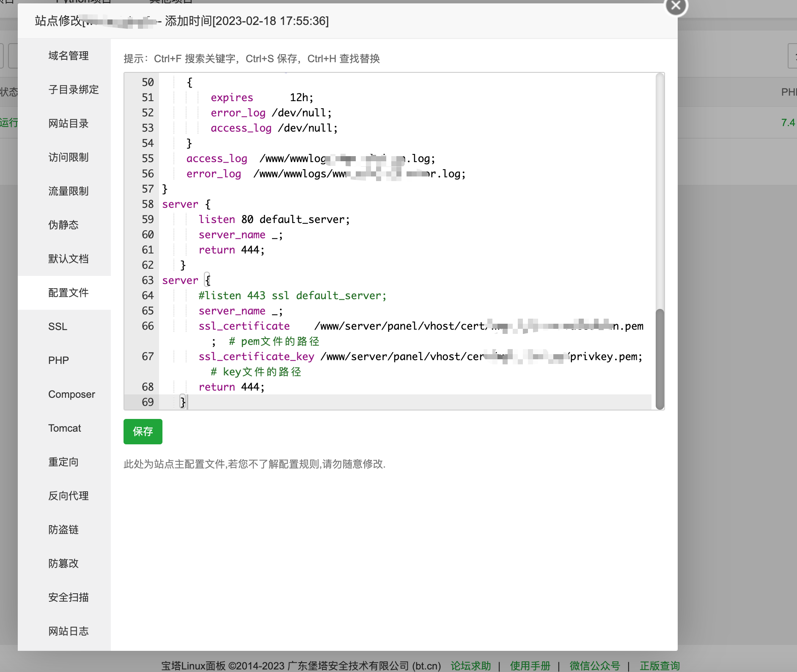
Task: Click the '# key文件的路径' comment
Action: coord(256,372)
